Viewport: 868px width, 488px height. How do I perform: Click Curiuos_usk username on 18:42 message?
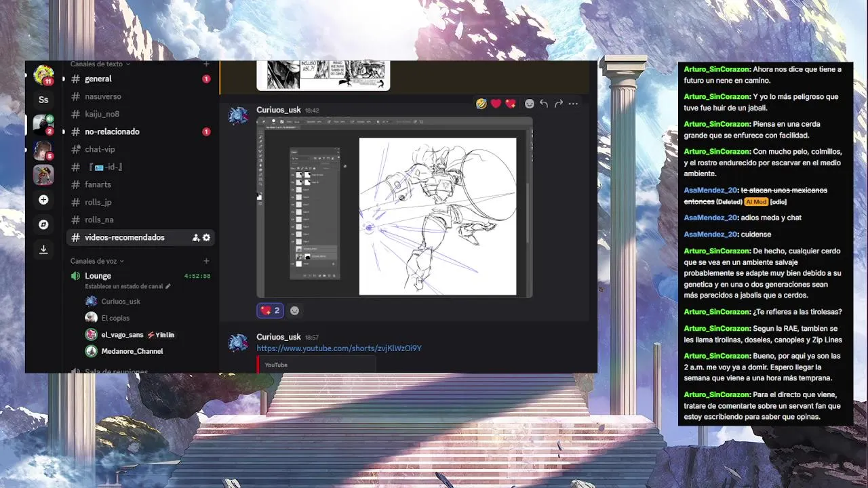tap(278, 110)
